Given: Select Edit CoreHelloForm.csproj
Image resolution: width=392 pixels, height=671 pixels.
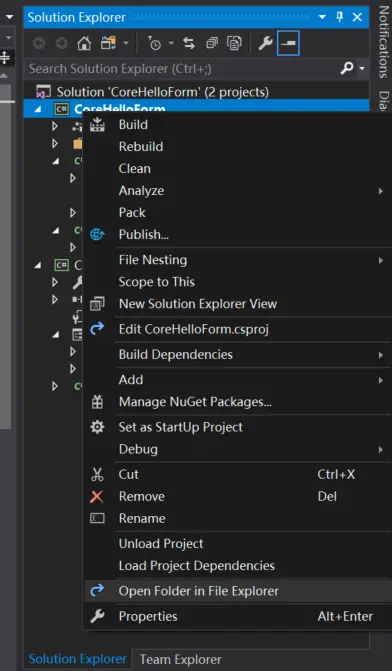Looking at the screenshot, I should pyautogui.click(x=193, y=329).
